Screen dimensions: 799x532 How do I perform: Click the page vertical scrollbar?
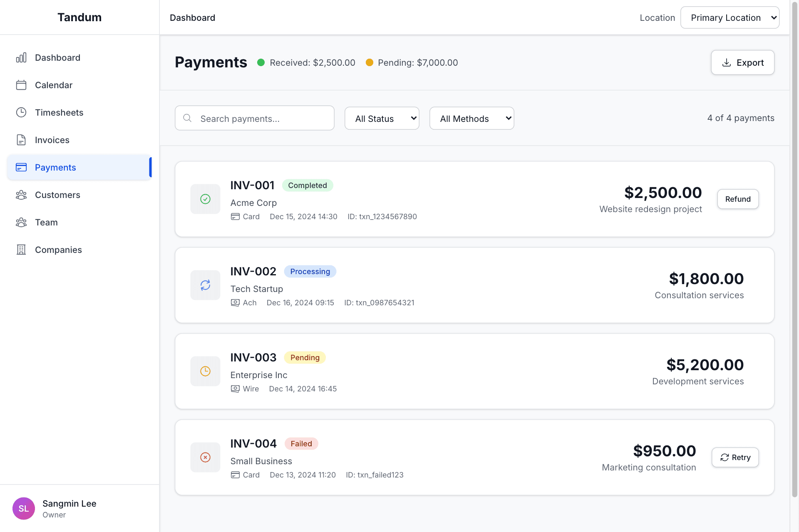(794, 250)
